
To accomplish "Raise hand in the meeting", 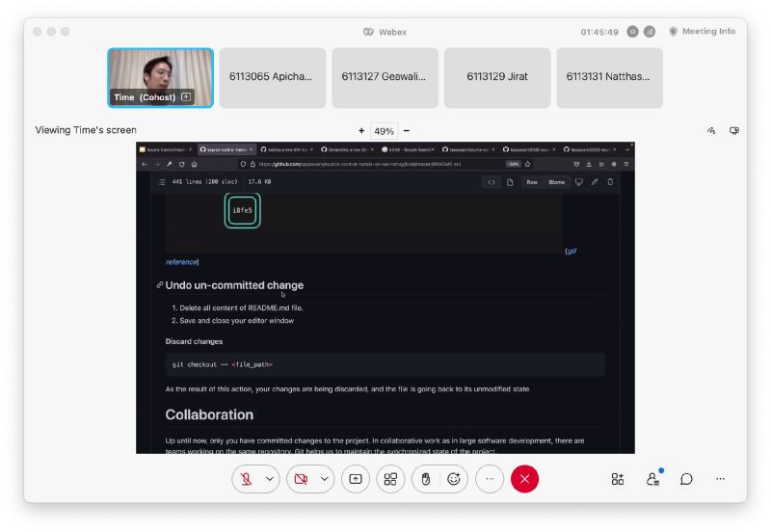I will click(x=426, y=479).
